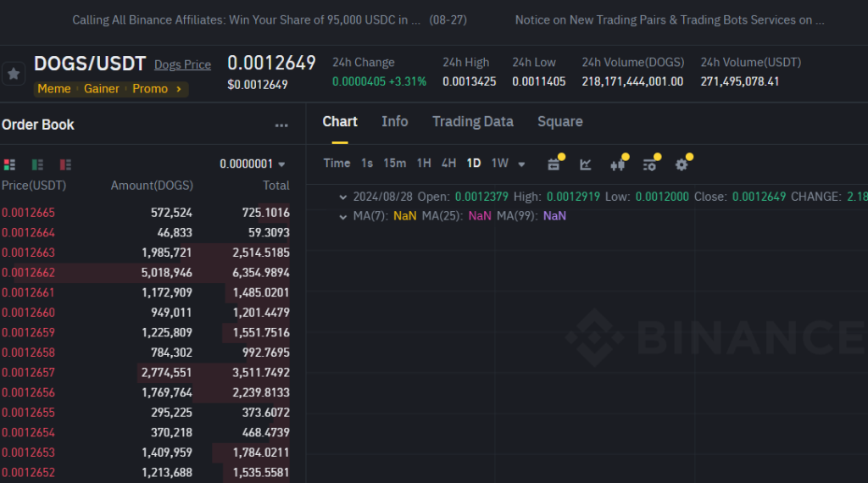868x483 pixels.
Task: Click the 24h Low value 0.0011405
Action: (x=538, y=81)
